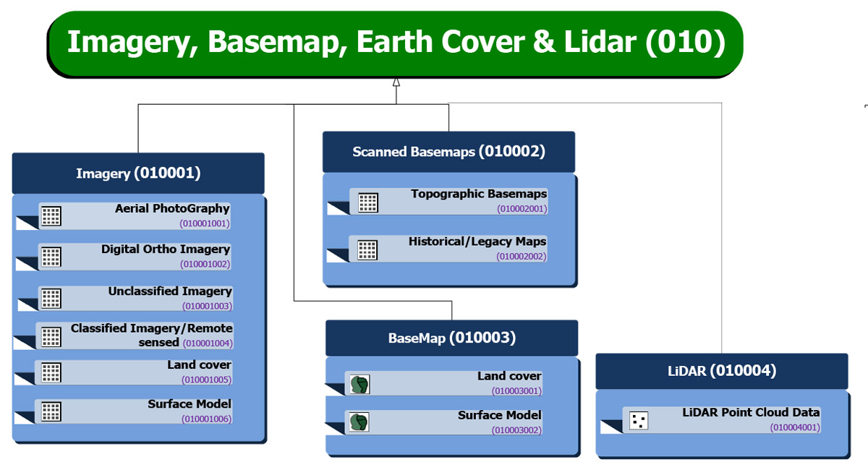Select the Imagery (010001) header box
The height and width of the screenshot is (470, 868).
click(x=138, y=174)
